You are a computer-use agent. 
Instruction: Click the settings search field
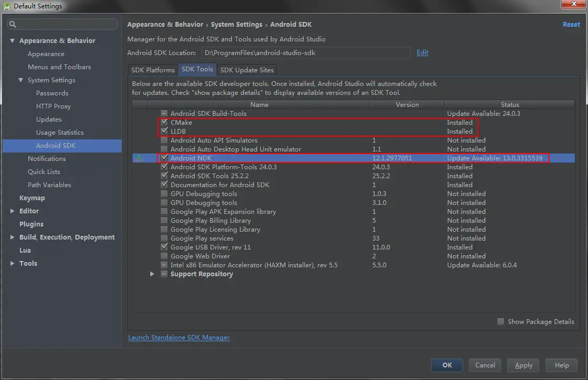tap(62, 25)
